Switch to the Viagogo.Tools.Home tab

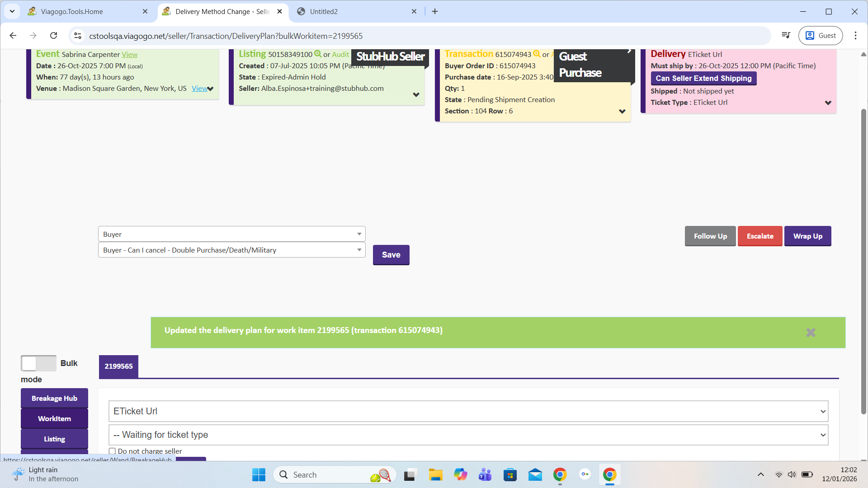click(x=72, y=11)
